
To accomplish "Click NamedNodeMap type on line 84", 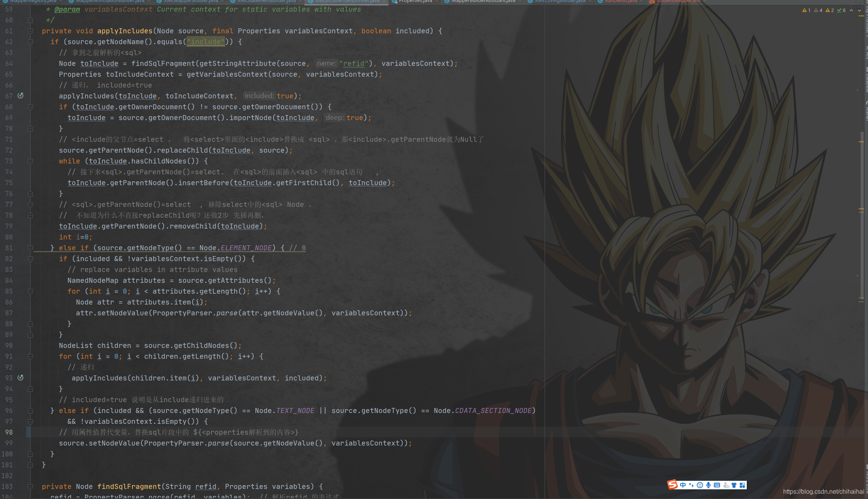I will coord(93,280).
